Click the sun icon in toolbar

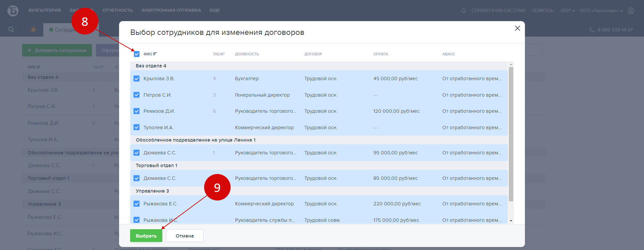tap(33, 30)
